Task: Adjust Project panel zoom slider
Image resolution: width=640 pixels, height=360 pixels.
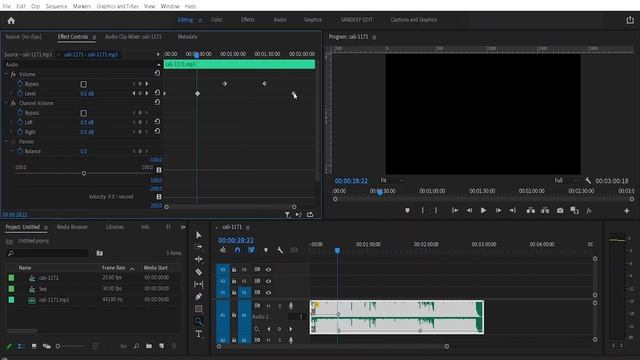Action: pyautogui.click(x=58, y=346)
